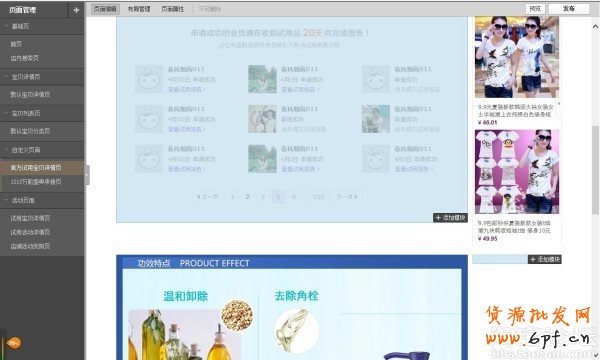Click the sidebar collapse handle arrow
The width and height of the screenshot is (600, 360).
click(87, 175)
